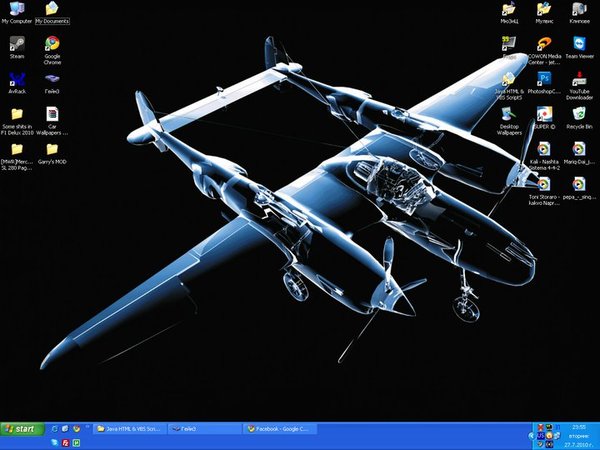Click the green µTorrent Quick Launch icon

pyautogui.click(x=76, y=442)
